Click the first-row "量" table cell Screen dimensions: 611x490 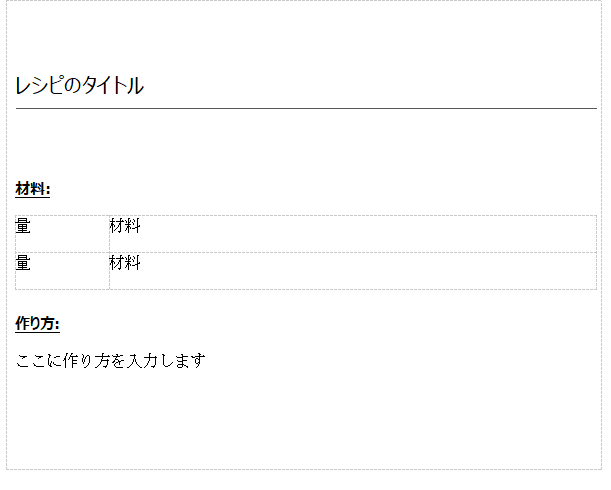click(23, 227)
